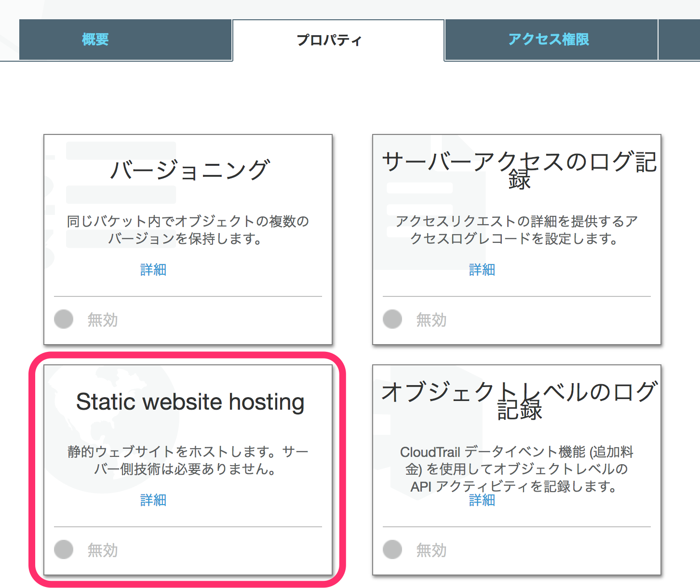This screenshot has width=700, height=588.
Task: Click the log file icon in サーバーアクセスのログ記録 card
Action: (429, 202)
